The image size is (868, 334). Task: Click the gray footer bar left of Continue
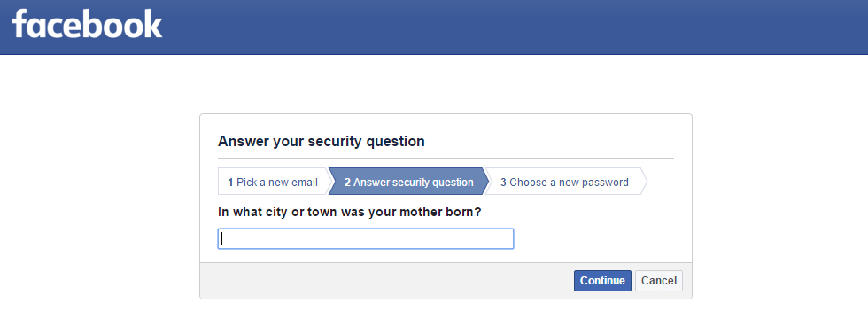point(387,281)
